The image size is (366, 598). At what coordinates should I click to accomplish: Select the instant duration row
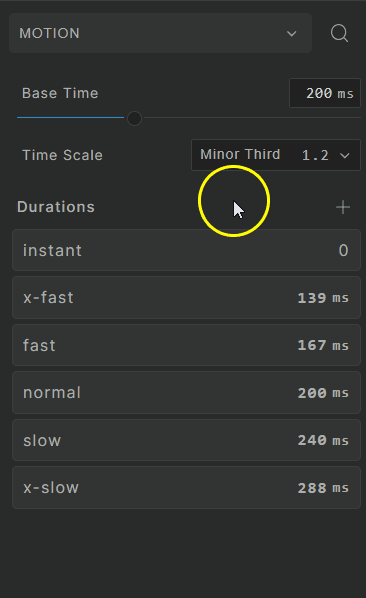tap(186, 250)
